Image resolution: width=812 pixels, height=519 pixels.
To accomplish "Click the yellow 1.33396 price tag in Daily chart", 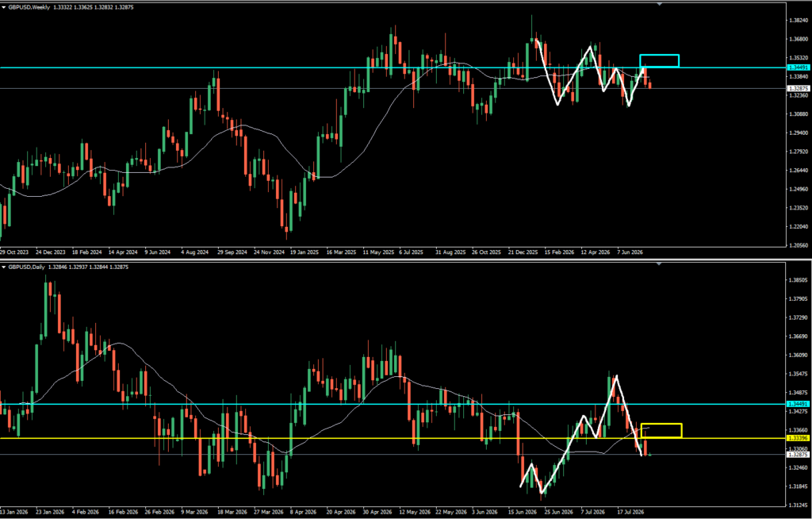I will [x=798, y=438].
